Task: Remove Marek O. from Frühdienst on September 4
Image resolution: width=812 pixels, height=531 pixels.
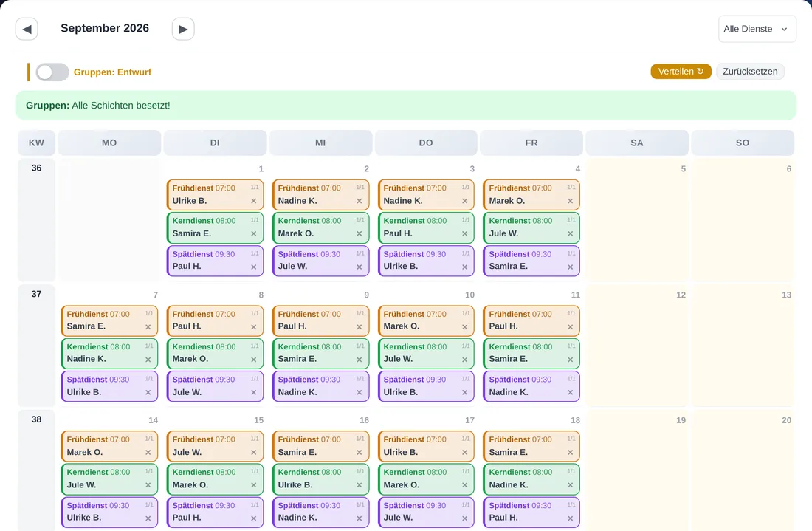Action: [570, 201]
